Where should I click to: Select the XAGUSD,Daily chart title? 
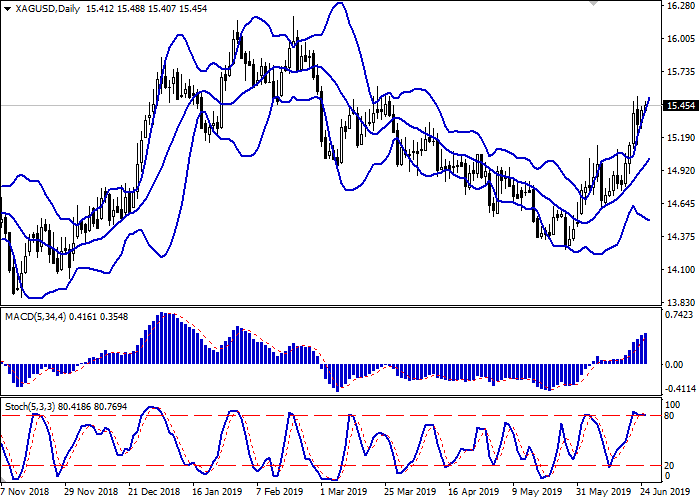[x=37, y=8]
